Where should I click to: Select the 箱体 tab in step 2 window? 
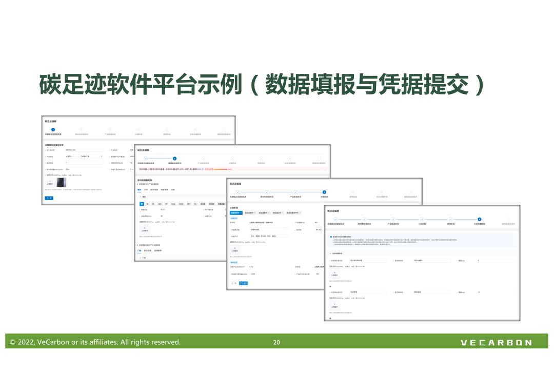139,189
